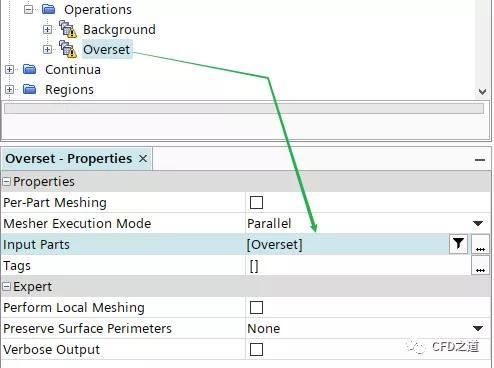Enable the Per-Part Meshing checkbox

(256, 202)
